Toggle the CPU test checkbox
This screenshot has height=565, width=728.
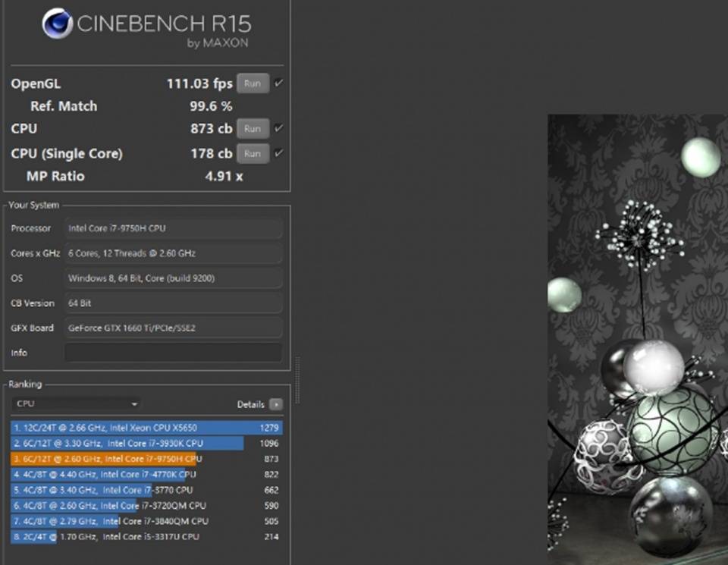click(278, 128)
